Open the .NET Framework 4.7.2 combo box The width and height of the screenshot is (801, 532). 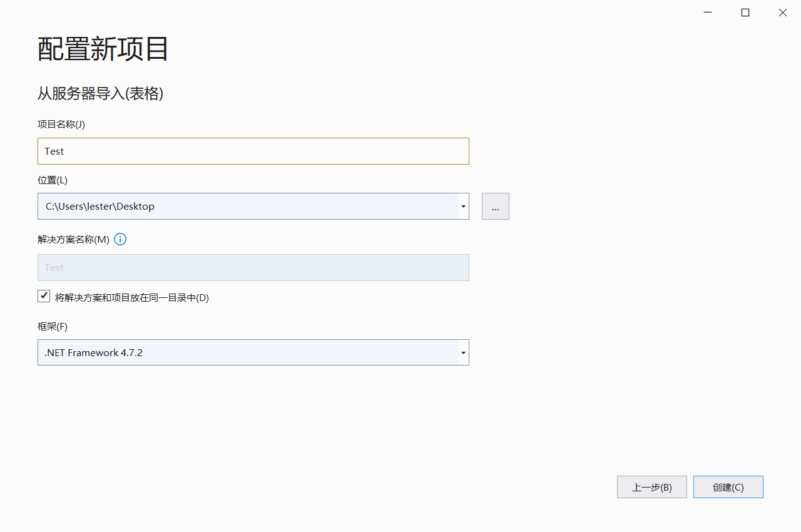click(253, 352)
